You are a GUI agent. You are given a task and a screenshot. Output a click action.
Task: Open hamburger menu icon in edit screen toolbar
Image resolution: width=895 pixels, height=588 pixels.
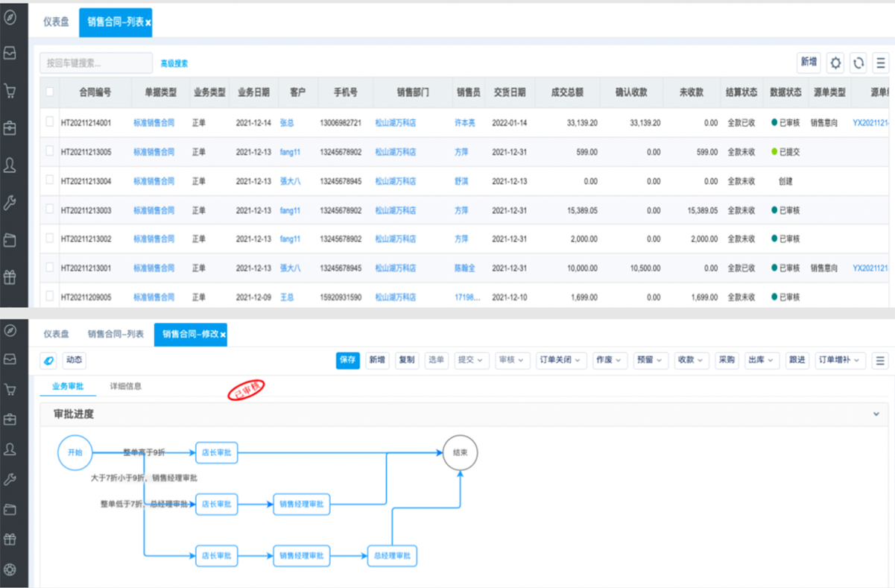pos(880,360)
